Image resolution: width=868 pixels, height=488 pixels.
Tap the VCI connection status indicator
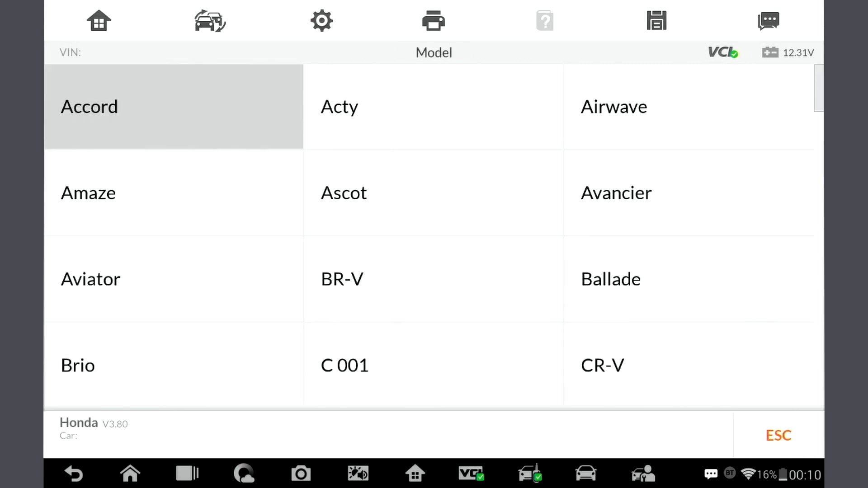point(723,52)
